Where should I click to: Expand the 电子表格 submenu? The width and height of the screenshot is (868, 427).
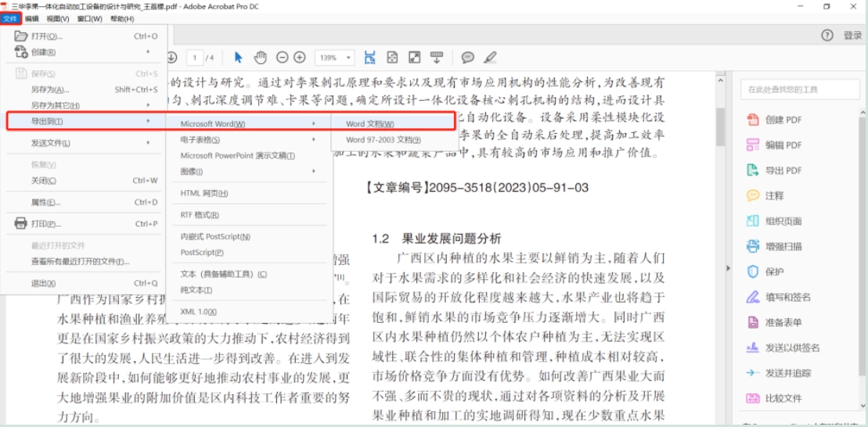249,139
